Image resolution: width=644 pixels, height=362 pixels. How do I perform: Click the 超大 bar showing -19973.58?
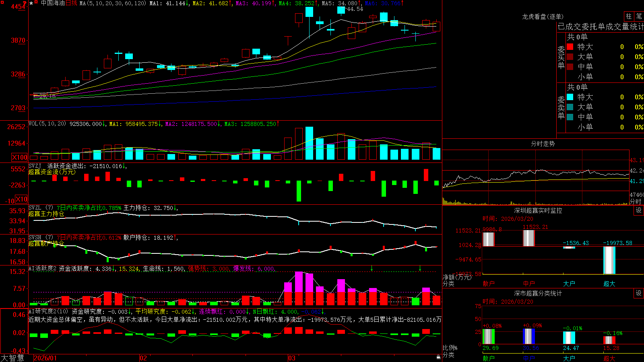click(609, 260)
